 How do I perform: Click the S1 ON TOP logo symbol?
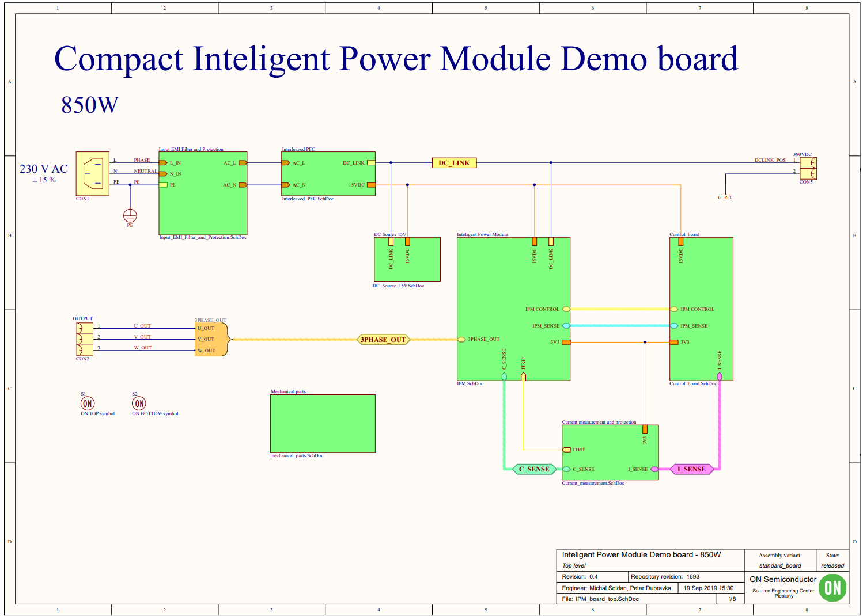[x=88, y=404]
